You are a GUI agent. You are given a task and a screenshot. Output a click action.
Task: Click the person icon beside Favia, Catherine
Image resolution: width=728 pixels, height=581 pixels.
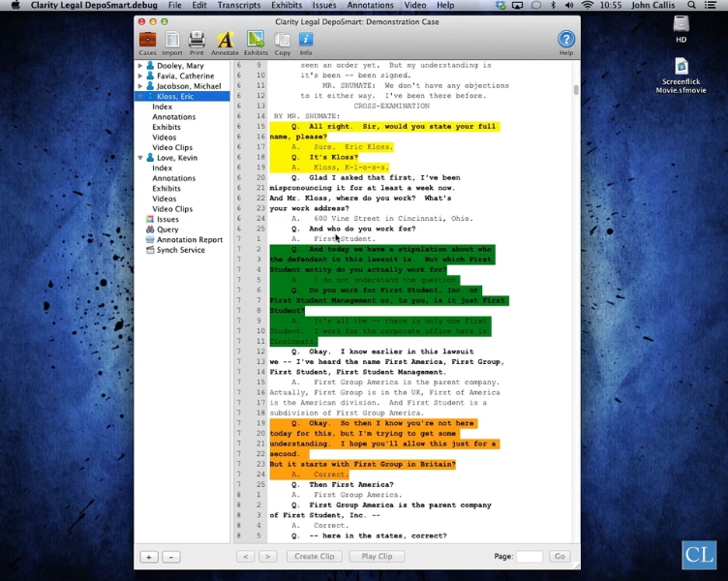150,76
